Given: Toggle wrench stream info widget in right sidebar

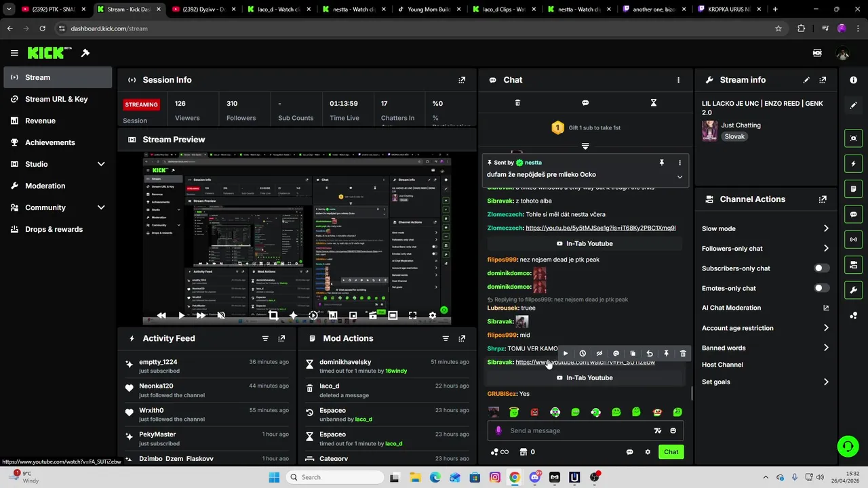Looking at the screenshot, I should click(853, 290).
